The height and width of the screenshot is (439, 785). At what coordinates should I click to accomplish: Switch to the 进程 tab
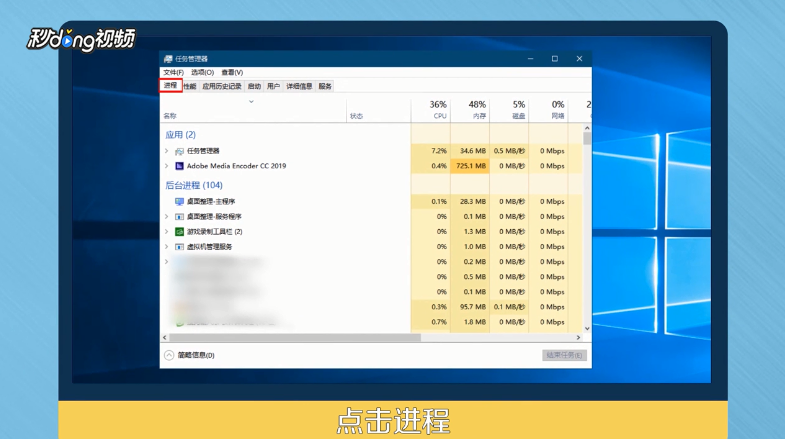click(x=170, y=86)
